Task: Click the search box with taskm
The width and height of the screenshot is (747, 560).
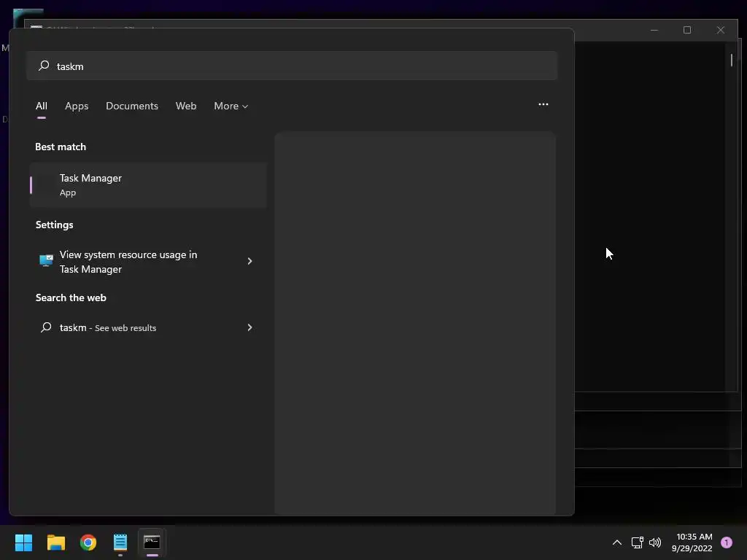Action: point(292,66)
